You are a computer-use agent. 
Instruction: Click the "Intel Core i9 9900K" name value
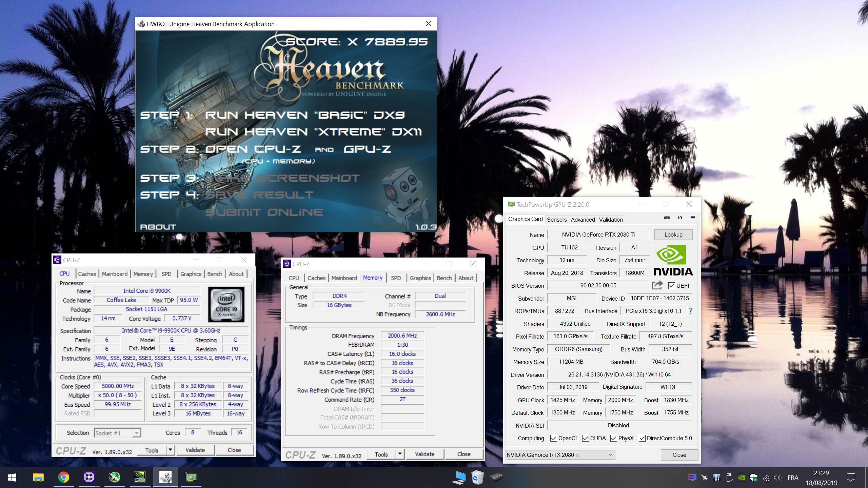coord(147,291)
